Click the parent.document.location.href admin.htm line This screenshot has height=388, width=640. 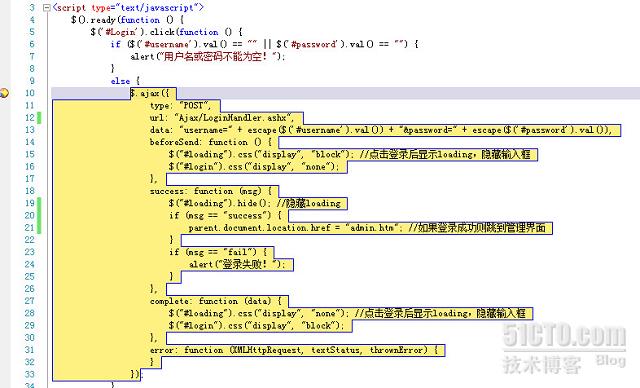point(367,228)
